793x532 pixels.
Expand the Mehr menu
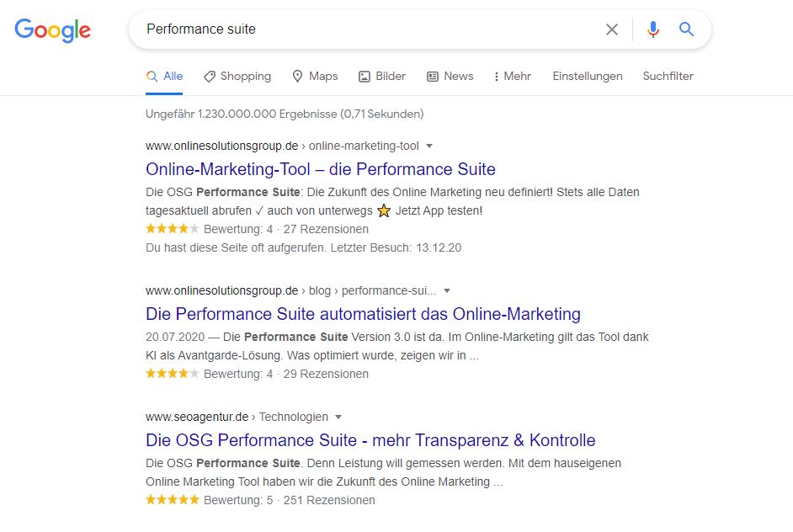pos(513,77)
